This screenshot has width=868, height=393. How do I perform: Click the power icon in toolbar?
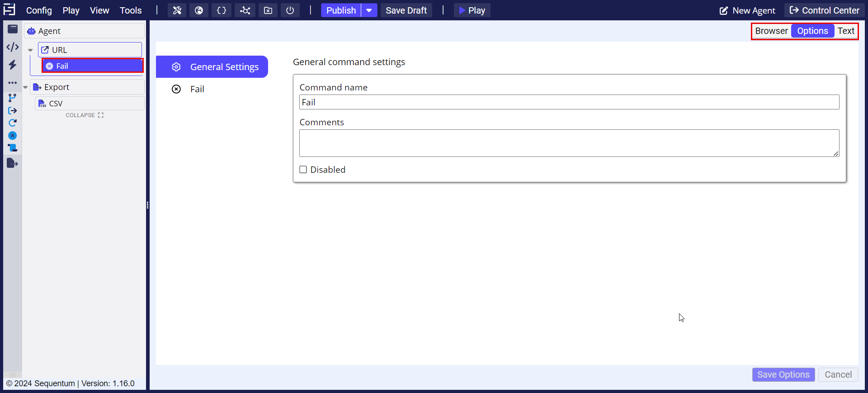[290, 10]
